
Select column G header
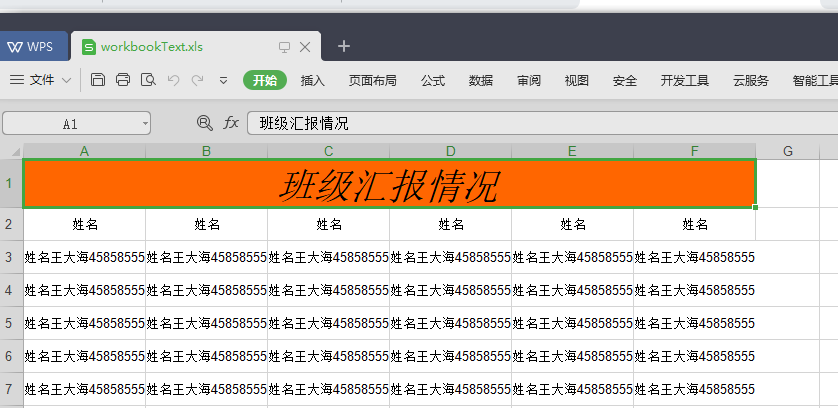[788, 151]
